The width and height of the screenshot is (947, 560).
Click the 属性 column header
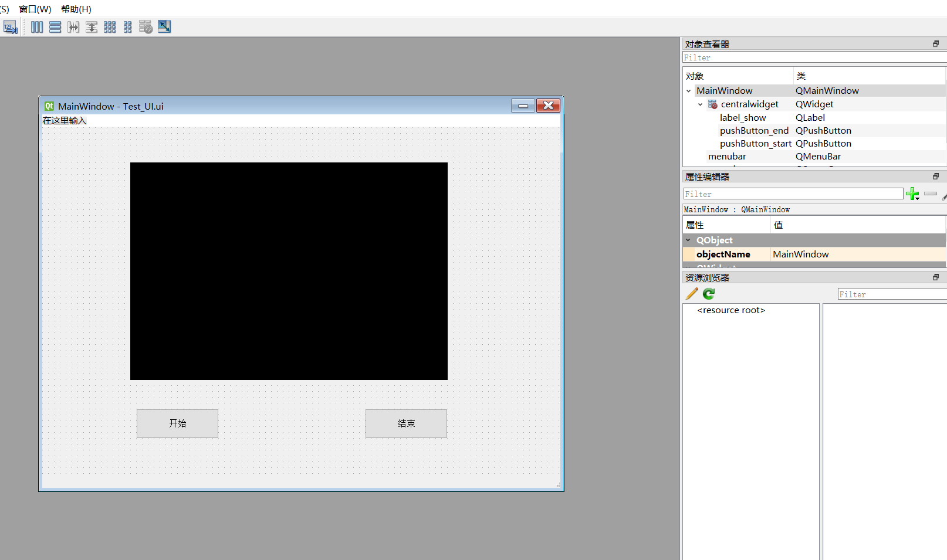click(x=726, y=225)
